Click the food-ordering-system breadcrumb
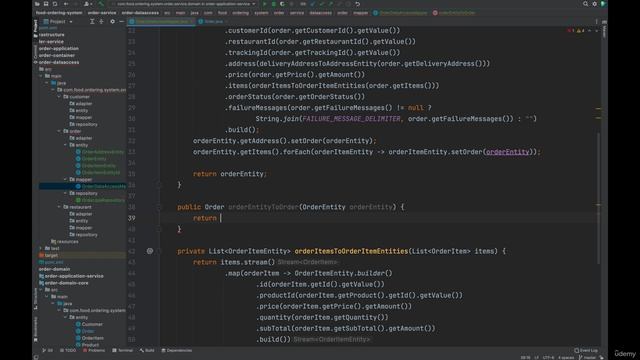640x360 pixels. point(59,13)
